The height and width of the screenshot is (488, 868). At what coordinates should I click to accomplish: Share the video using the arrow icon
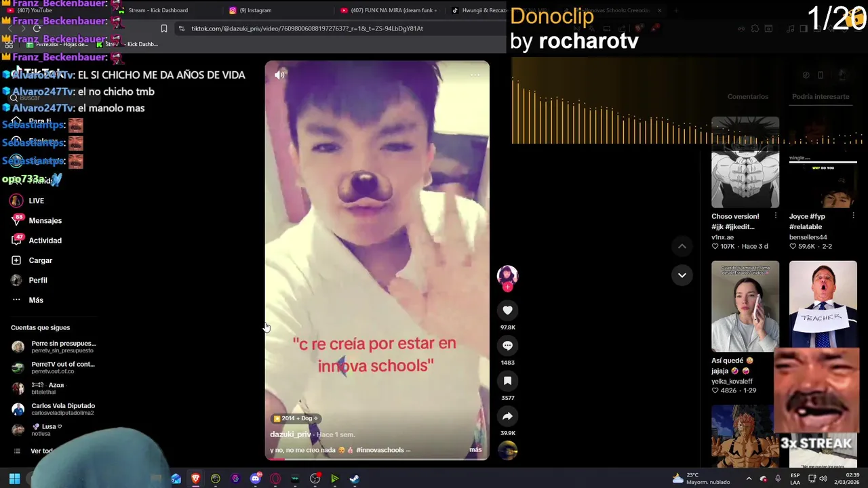[x=507, y=416]
